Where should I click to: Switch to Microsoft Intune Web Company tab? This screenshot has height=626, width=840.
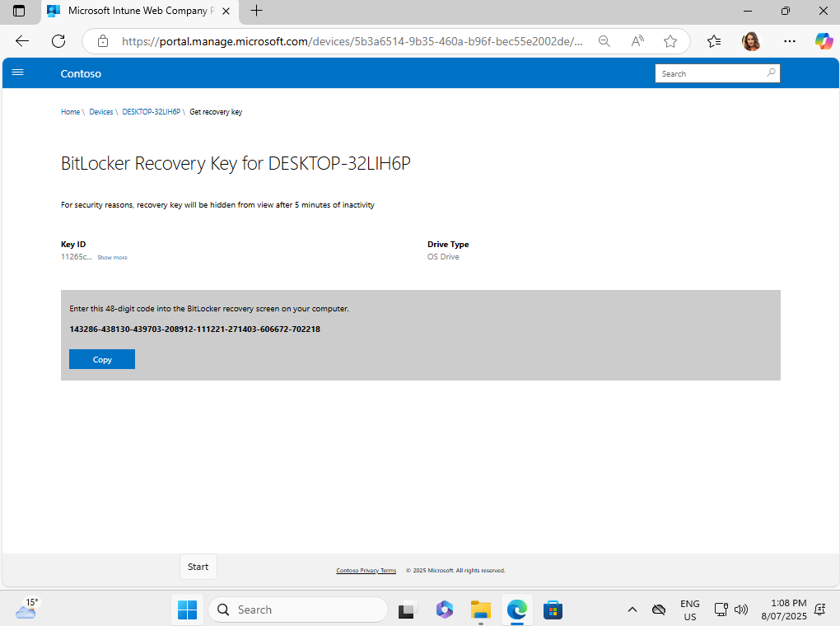point(140,11)
